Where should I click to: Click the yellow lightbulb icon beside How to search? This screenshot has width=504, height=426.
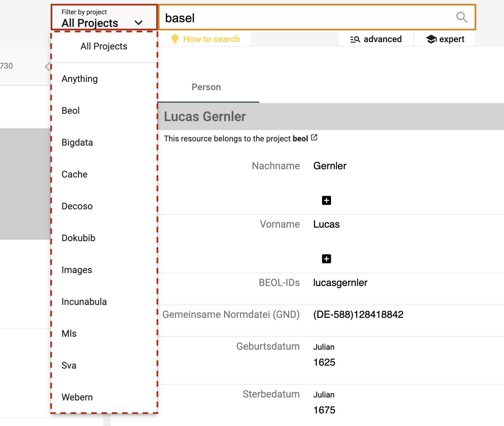tap(175, 39)
